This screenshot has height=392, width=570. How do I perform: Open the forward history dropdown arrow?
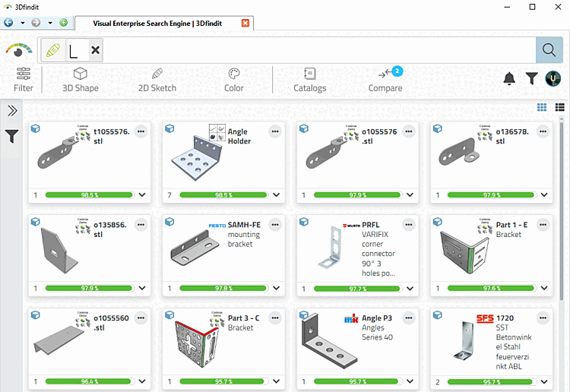50,23
